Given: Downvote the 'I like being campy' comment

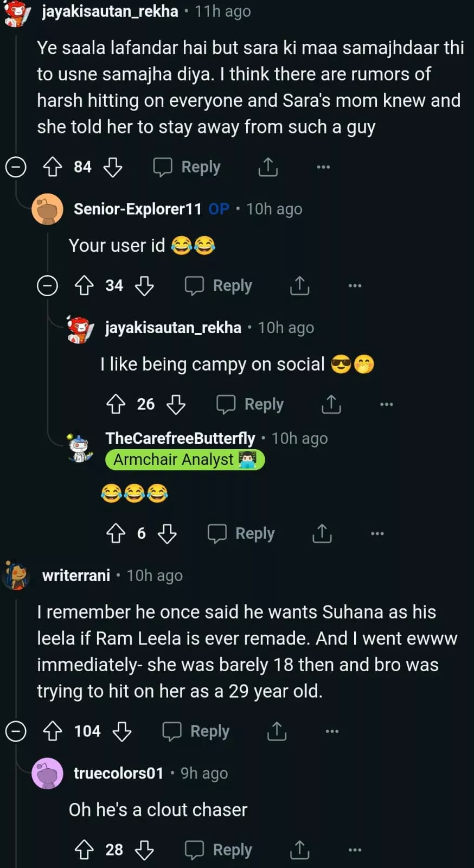Looking at the screenshot, I should pos(176,404).
